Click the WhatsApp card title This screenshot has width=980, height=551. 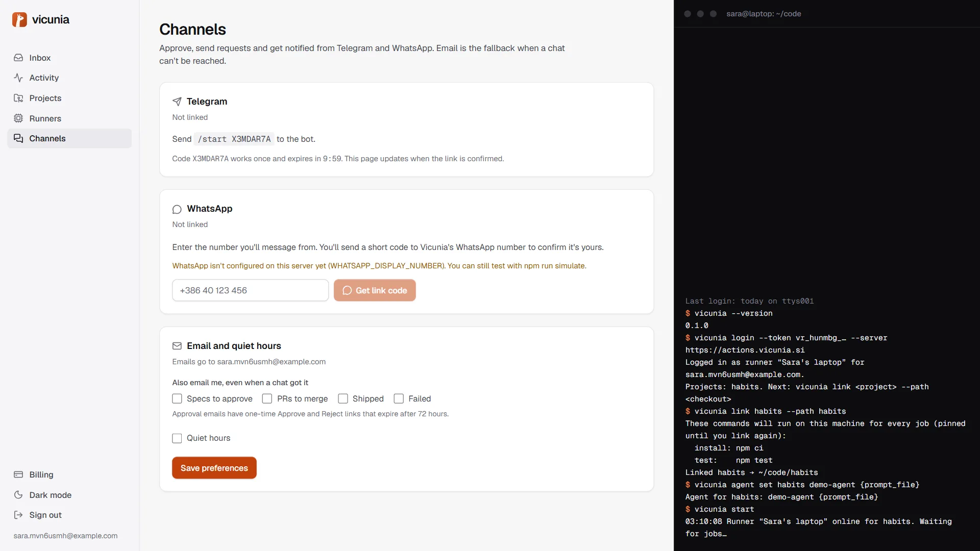(210, 209)
